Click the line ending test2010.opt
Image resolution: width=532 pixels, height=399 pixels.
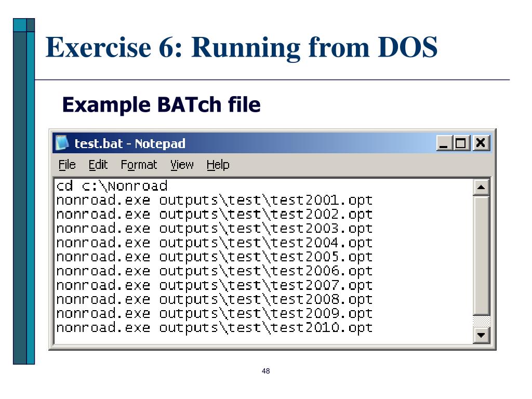(x=214, y=328)
